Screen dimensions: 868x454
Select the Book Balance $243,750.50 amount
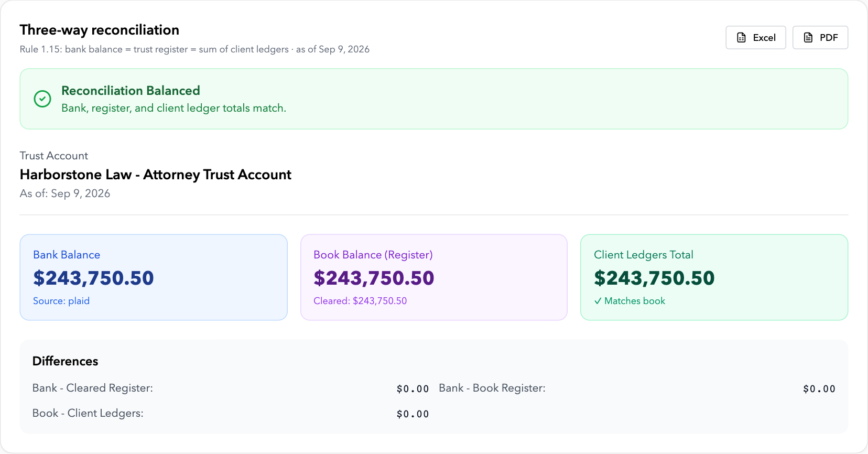pos(374,278)
